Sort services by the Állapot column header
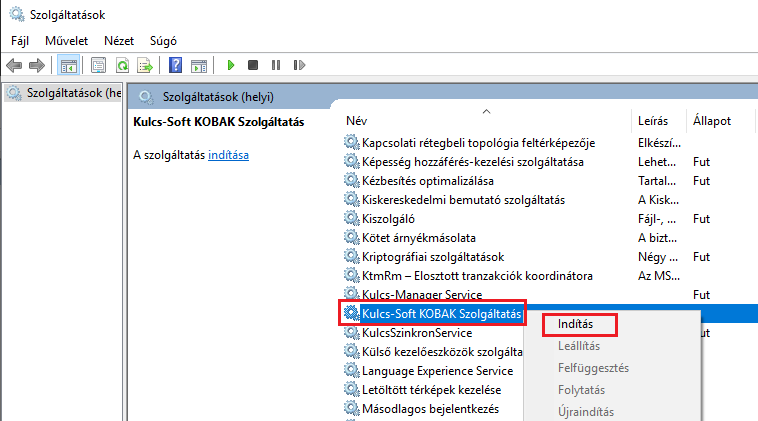 pos(711,121)
